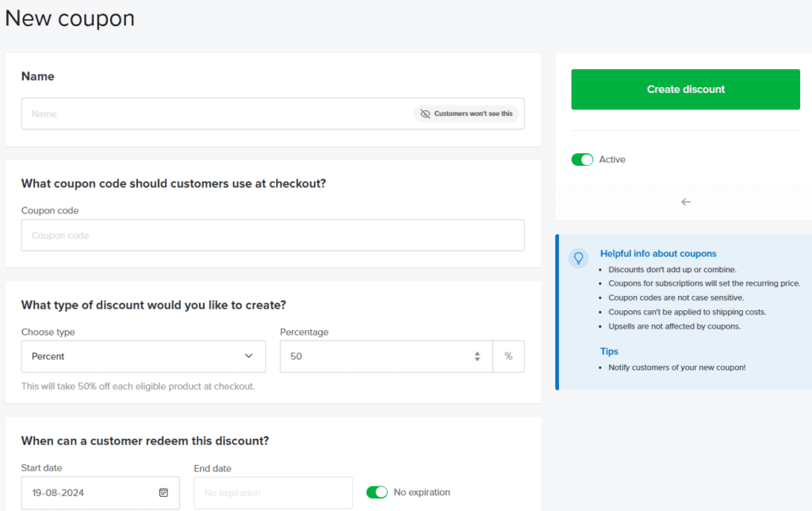Click the lightbulb icon in the info panel

(579, 258)
